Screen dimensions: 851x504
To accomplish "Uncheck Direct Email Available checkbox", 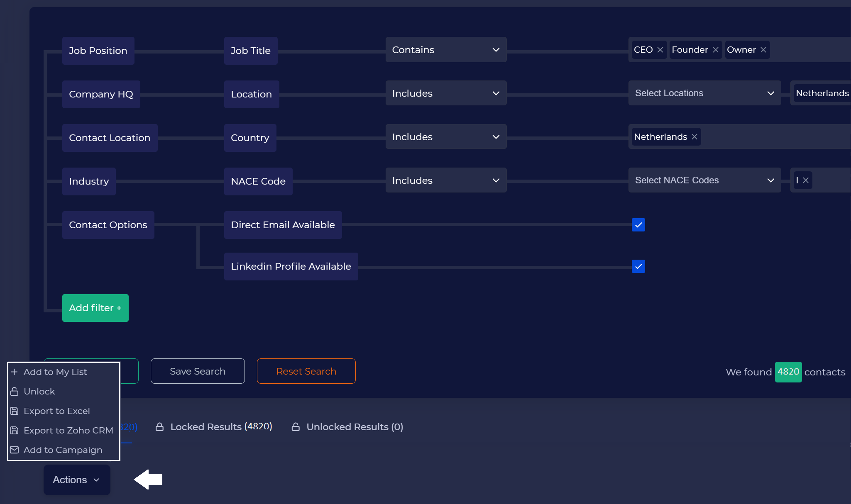I will 638,225.
